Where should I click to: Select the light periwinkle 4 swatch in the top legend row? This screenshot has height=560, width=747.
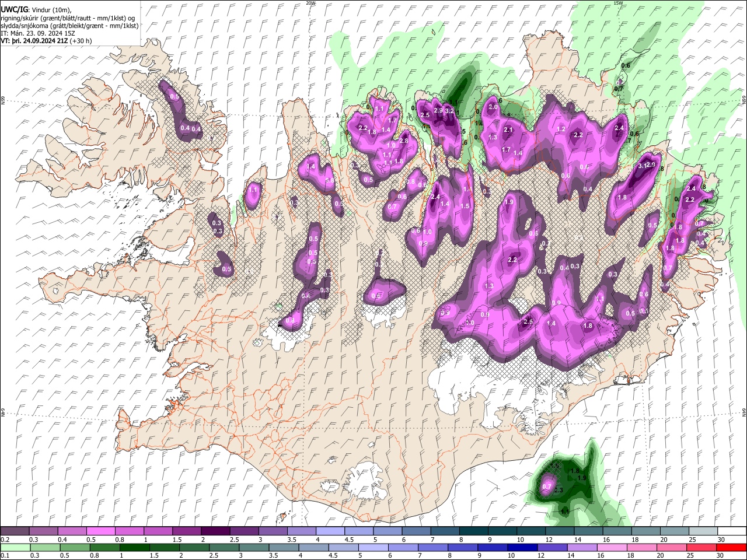[x=330, y=531]
